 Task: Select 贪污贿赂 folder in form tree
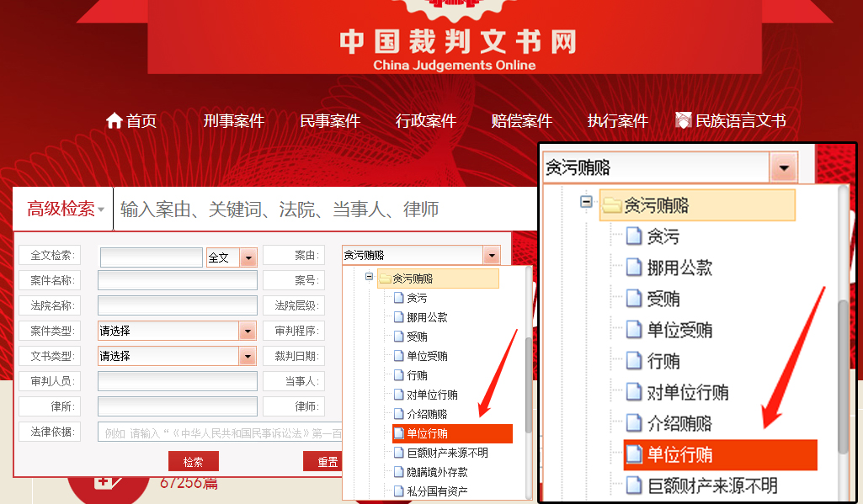click(x=438, y=279)
